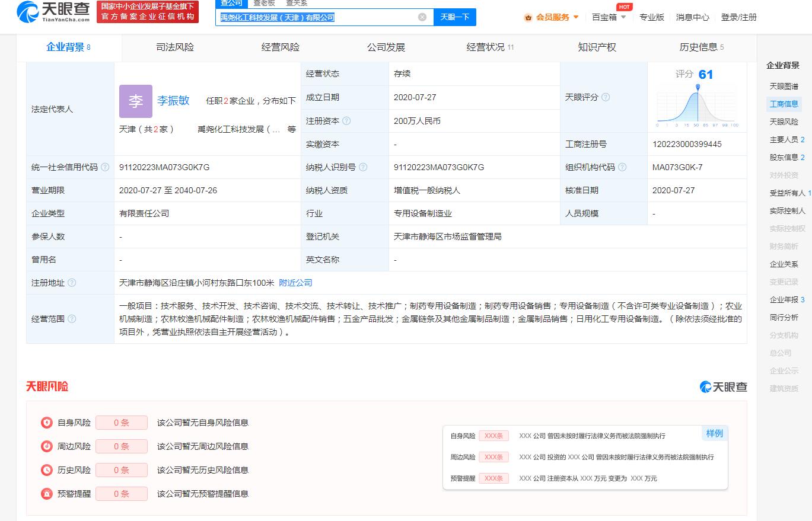
Task: Click the 天眼一下 search button
Action: pyautogui.click(x=455, y=17)
